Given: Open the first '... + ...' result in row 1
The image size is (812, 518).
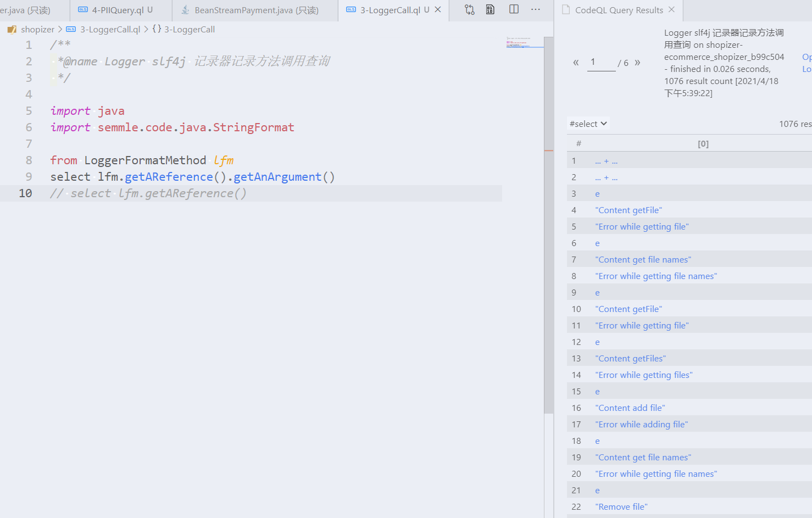Looking at the screenshot, I should pyautogui.click(x=606, y=161).
